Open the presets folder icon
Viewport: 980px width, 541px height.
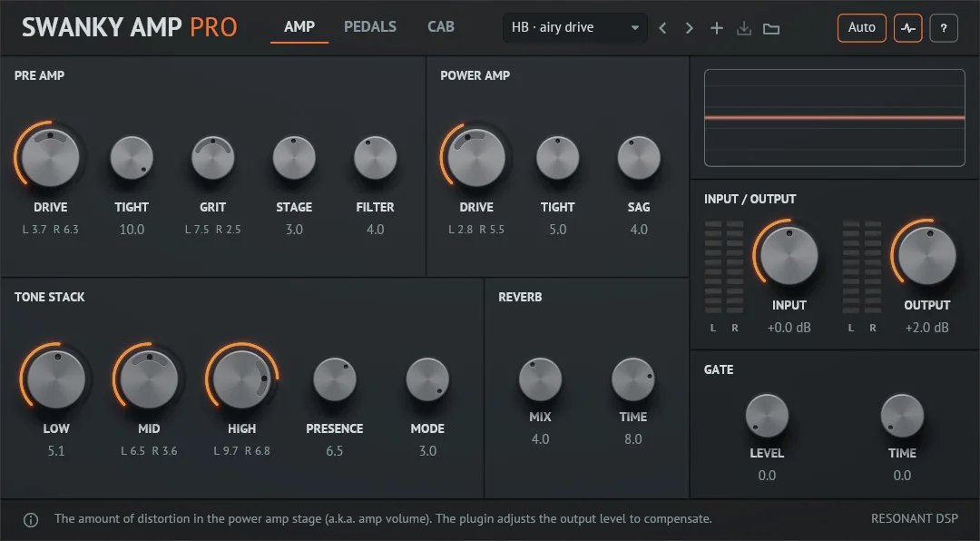coord(771,29)
